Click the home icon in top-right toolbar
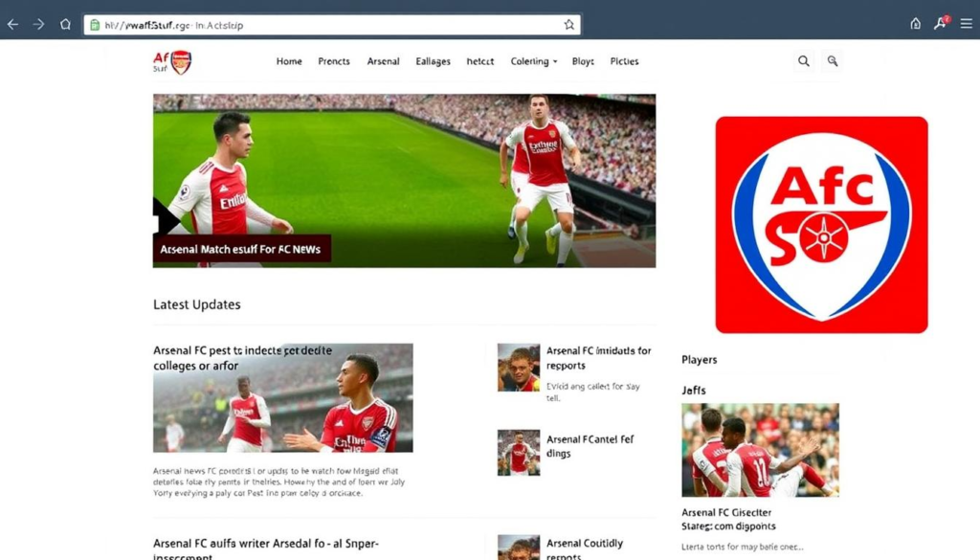 click(x=915, y=24)
